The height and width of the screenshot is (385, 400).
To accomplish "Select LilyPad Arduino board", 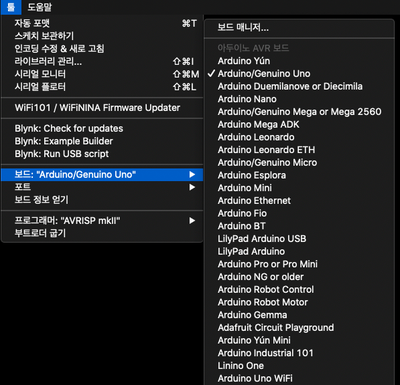I will [x=299, y=251].
